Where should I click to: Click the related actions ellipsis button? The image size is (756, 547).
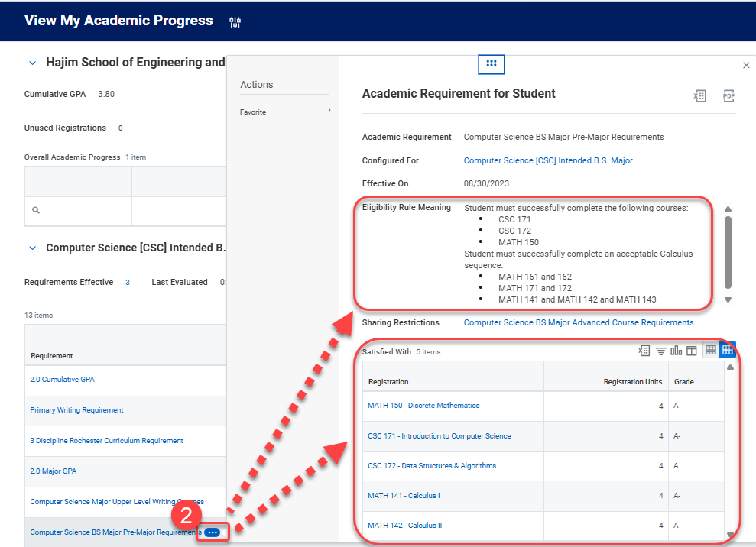(213, 532)
